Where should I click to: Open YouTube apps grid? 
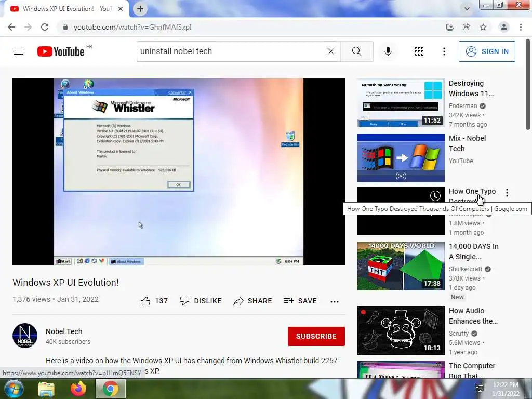point(419,51)
